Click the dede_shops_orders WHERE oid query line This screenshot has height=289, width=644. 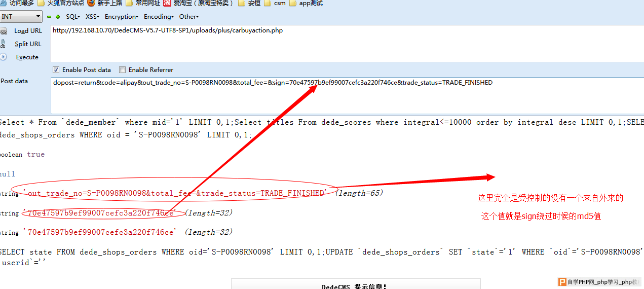tap(126, 135)
